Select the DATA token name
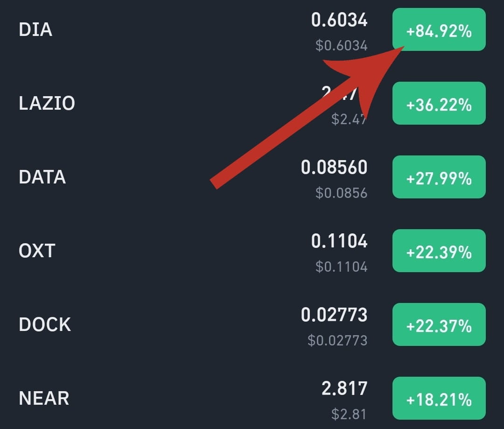Viewport: 504px width, 429px height. (42, 177)
